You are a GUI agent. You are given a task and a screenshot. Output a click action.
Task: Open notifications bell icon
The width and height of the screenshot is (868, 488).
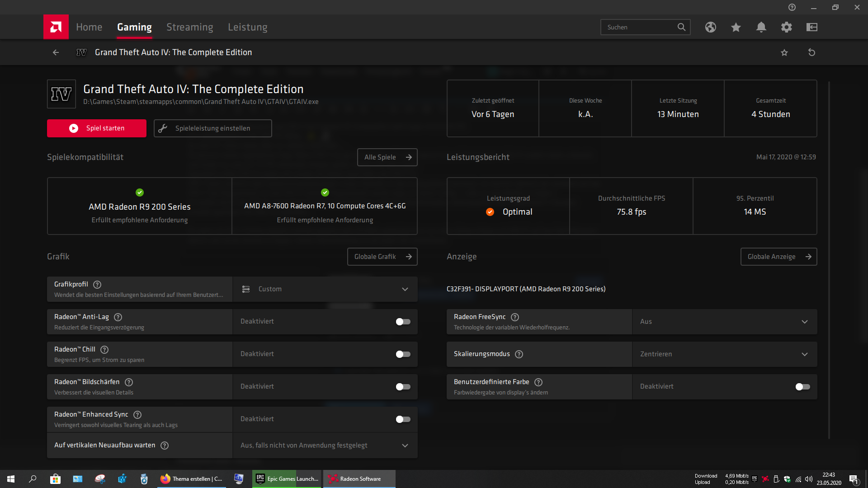click(x=761, y=27)
